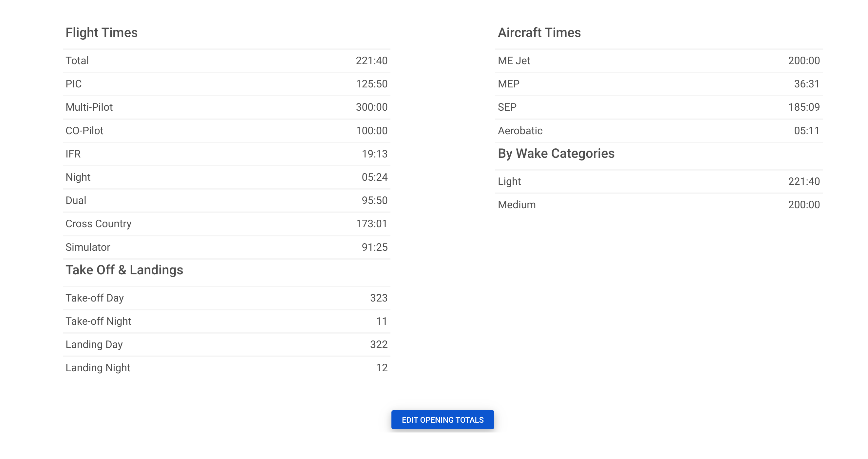This screenshot has height=459, width=868.
Task: Click the Take Off & Landings heading
Action: click(124, 270)
